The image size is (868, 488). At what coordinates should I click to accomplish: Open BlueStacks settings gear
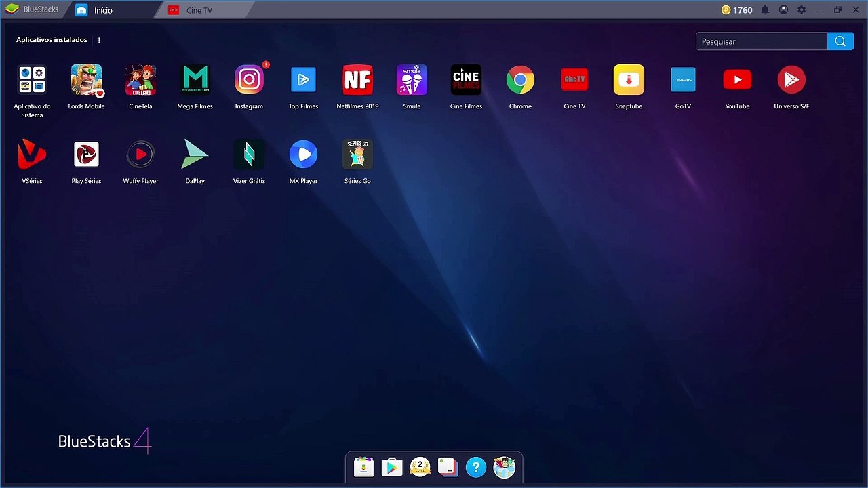click(x=802, y=10)
